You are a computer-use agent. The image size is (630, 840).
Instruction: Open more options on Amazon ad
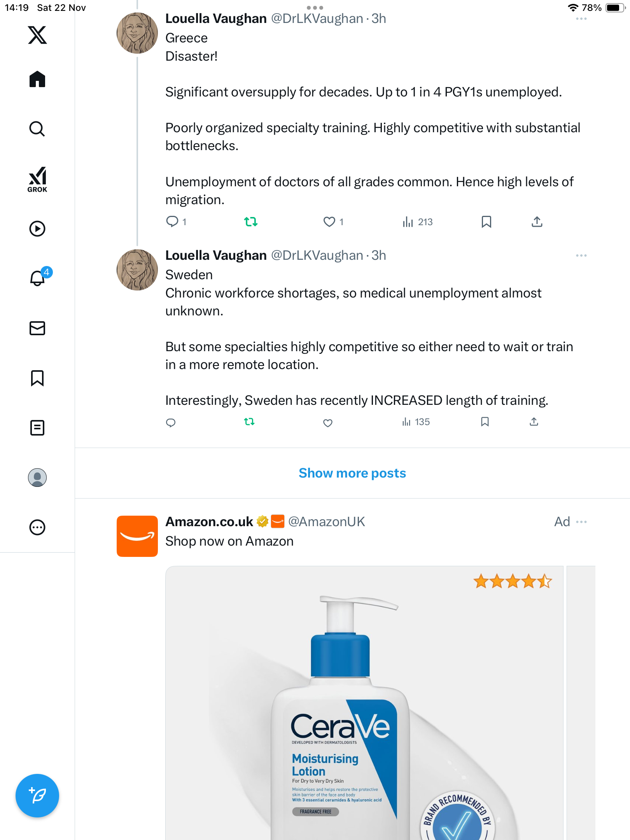tap(581, 522)
